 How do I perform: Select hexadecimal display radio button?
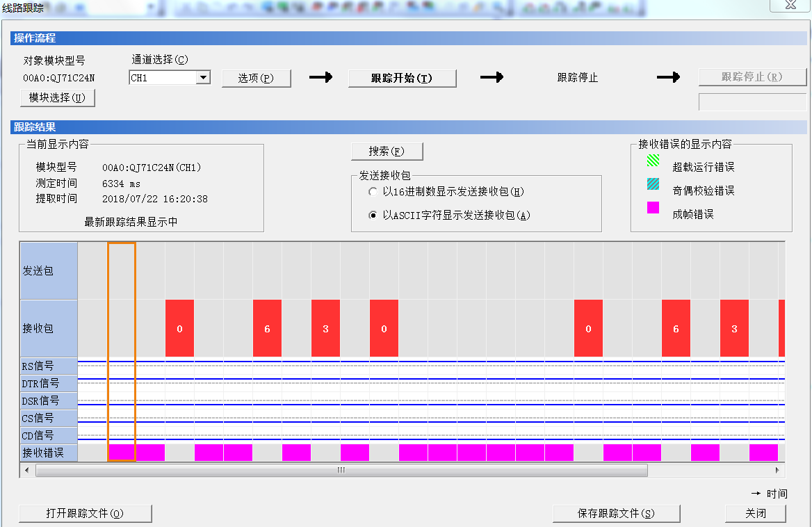[x=373, y=192]
